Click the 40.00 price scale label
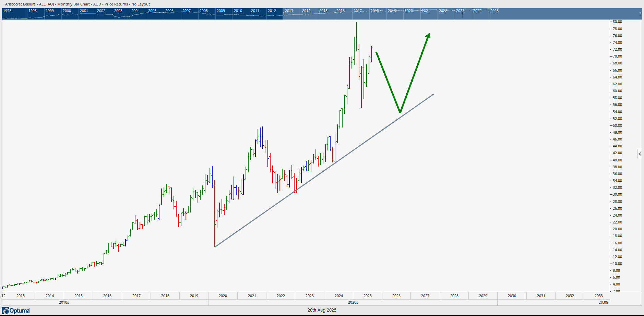 click(618, 160)
